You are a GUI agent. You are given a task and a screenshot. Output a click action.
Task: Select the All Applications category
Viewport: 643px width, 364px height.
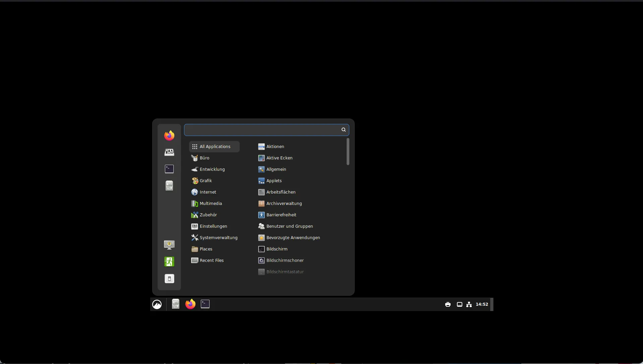click(214, 147)
